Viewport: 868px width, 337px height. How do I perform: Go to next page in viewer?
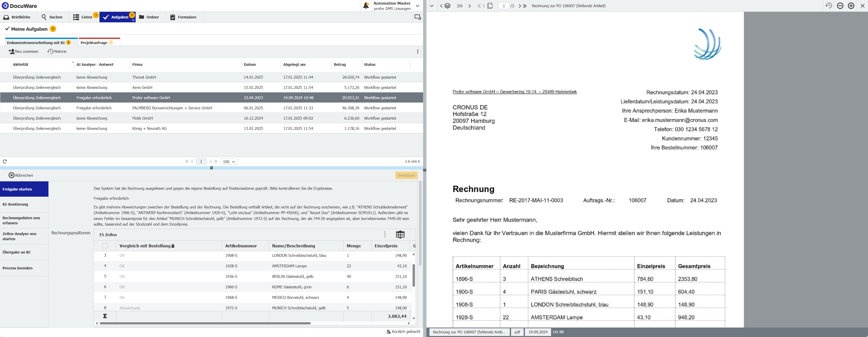click(x=520, y=6)
